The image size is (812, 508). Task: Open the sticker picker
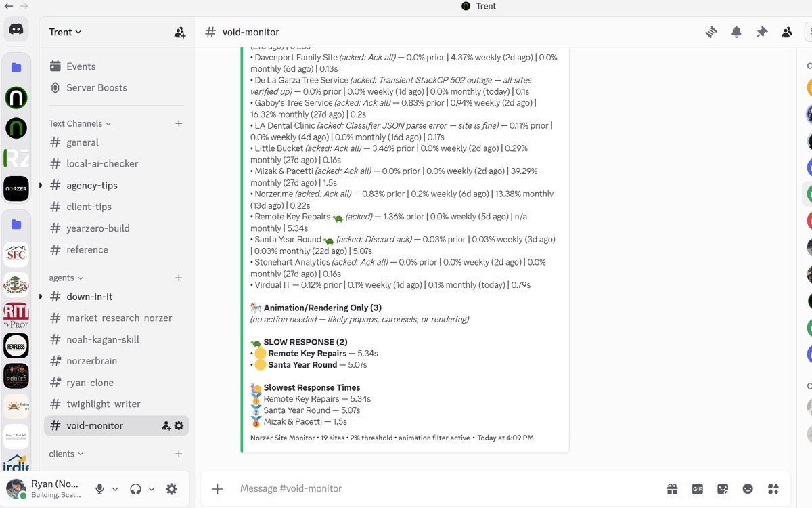click(723, 488)
